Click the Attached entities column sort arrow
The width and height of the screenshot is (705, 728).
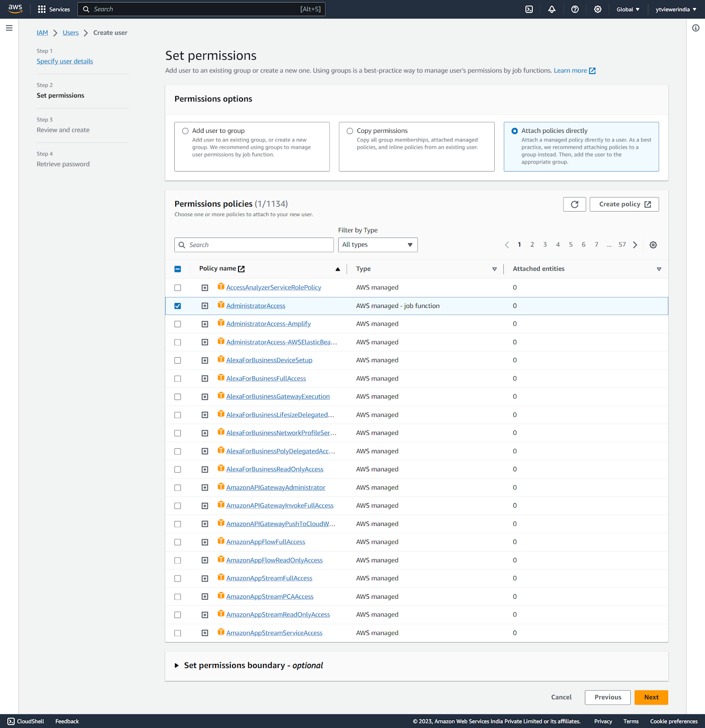(x=659, y=269)
